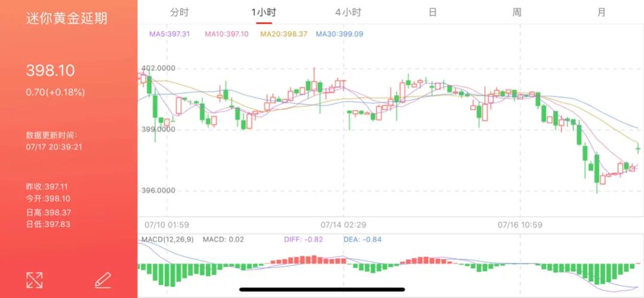Image resolution: width=644 pixels, height=298 pixels.
Task: Tap the 日低:397.83 value
Action: point(48,225)
